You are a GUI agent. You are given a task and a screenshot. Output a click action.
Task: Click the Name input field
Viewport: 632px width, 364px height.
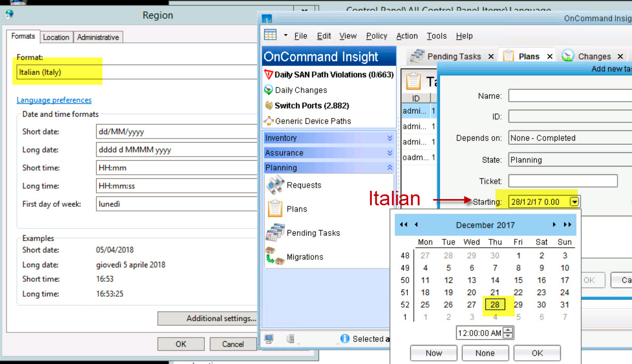(x=570, y=96)
